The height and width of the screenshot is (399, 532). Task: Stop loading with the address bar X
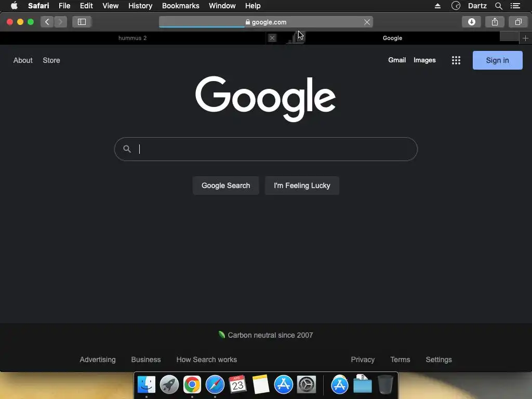tap(367, 22)
